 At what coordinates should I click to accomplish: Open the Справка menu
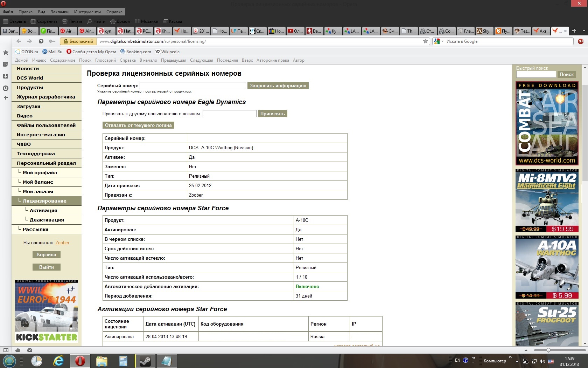point(114,12)
